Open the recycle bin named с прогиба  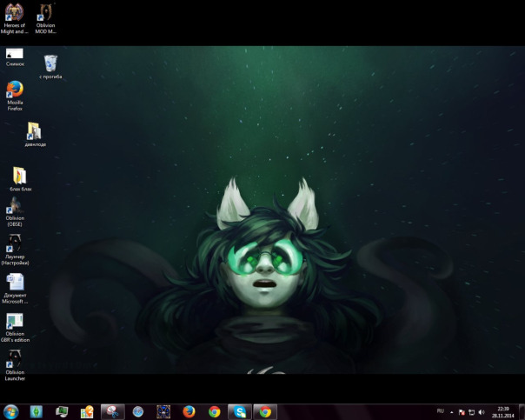[50, 67]
